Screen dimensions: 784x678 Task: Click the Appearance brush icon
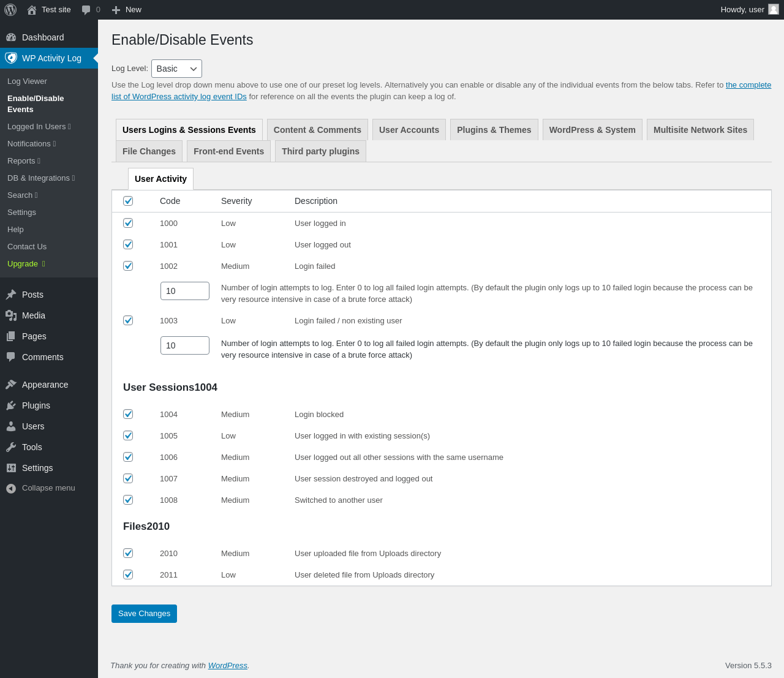[11, 385]
